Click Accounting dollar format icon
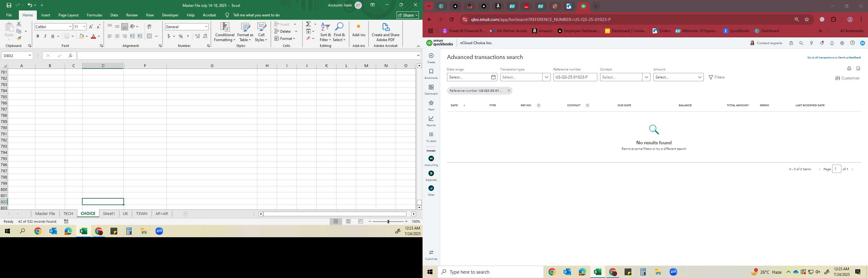The height and width of the screenshot is (278, 868). pos(169,36)
